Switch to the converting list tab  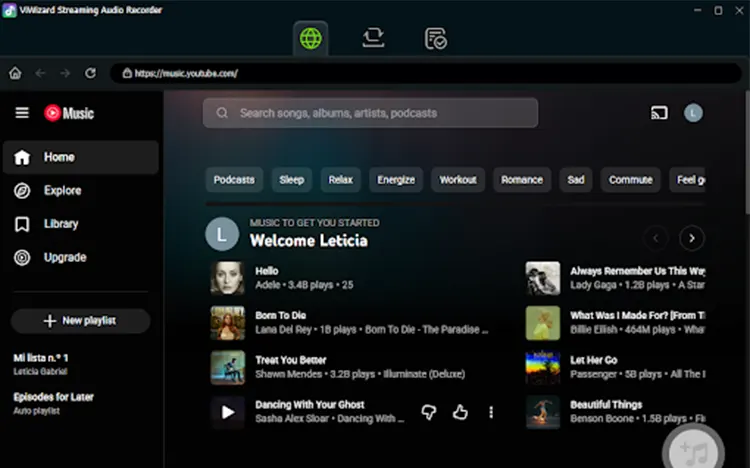[x=373, y=38]
